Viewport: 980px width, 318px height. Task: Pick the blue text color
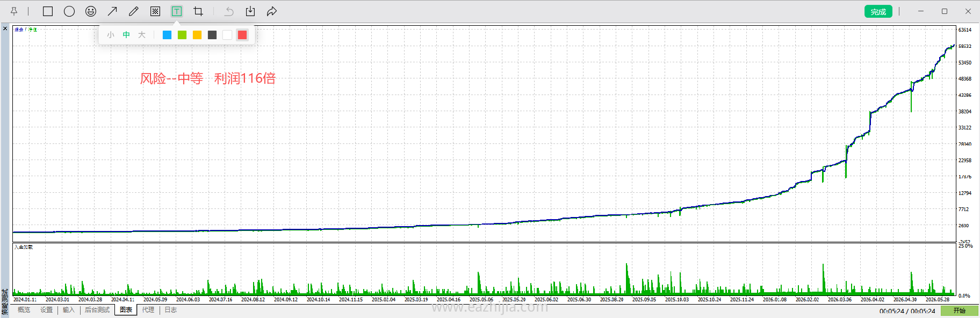167,35
